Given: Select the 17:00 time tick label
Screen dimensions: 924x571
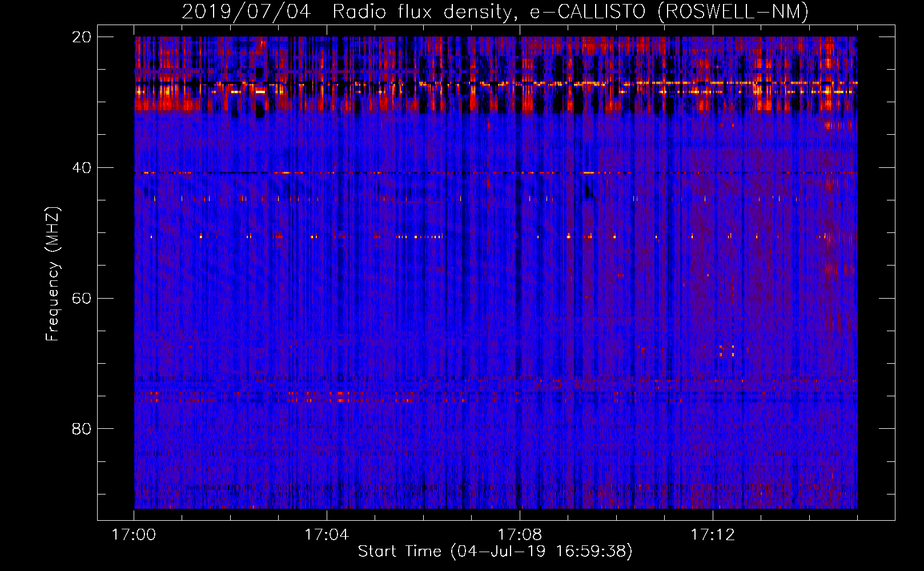Looking at the screenshot, I should (x=134, y=535).
